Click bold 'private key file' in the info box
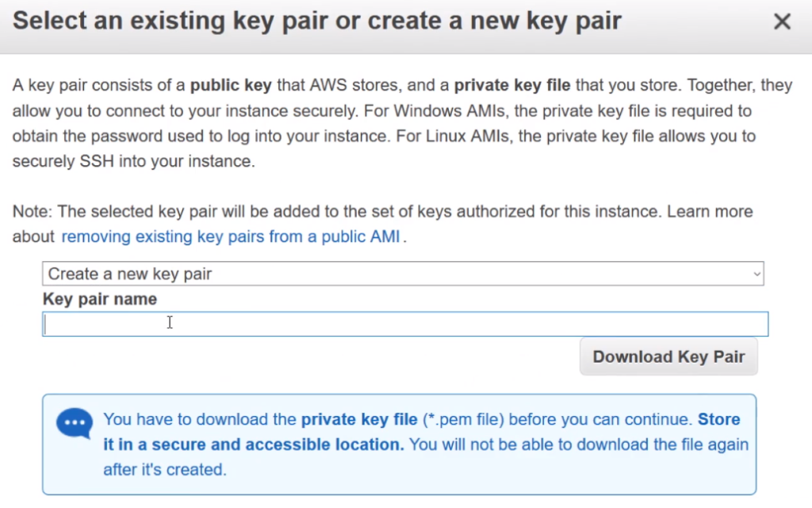Viewport: 812px width, 508px height. click(358, 419)
